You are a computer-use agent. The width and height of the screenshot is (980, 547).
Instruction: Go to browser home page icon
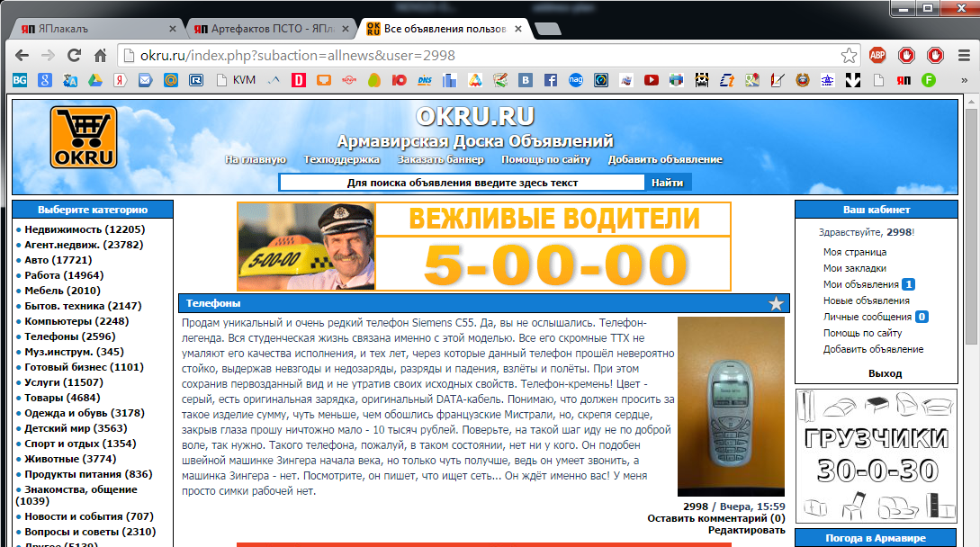pos(101,55)
